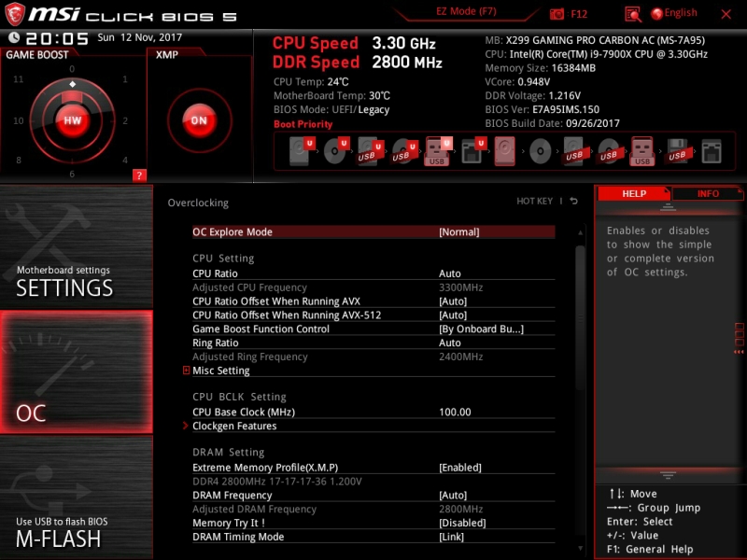Open DRAM Timing Mode [Link] options

click(x=373, y=537)
